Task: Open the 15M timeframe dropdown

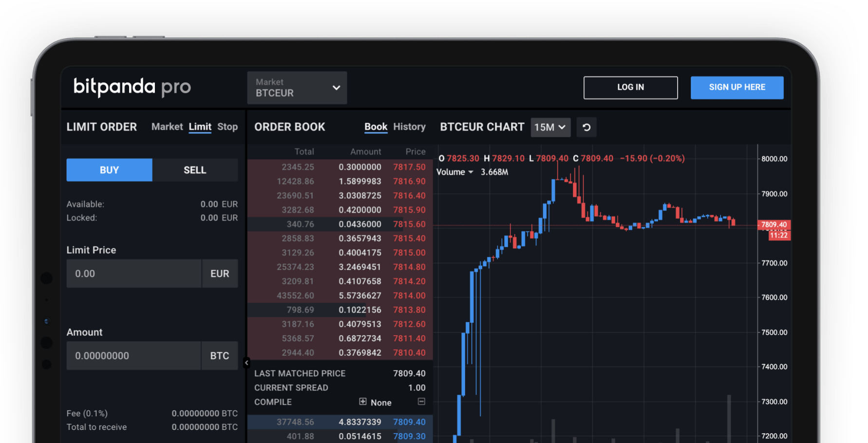Action: pos(550,127)
